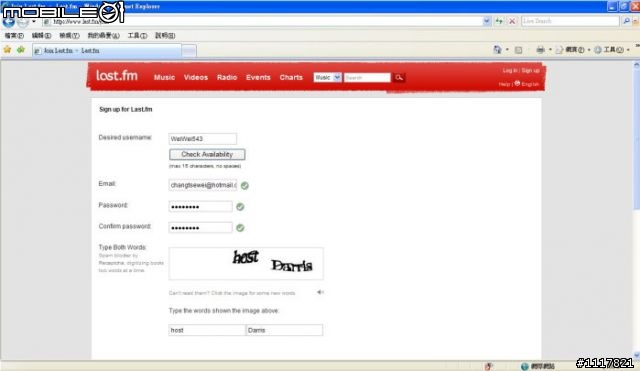
Task: Open the third menu bar item (View)
Action: (69, 36)
